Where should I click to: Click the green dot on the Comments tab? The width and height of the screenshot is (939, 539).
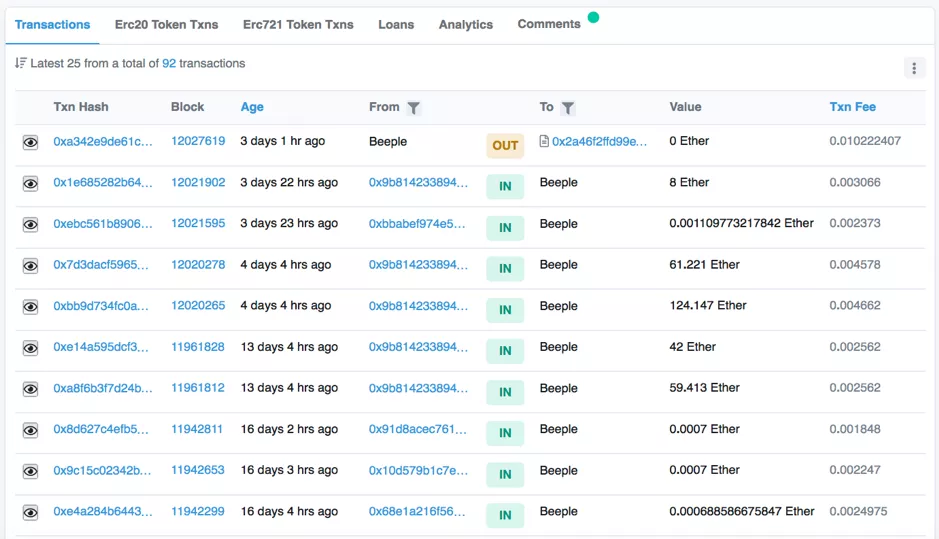point(593,17)
